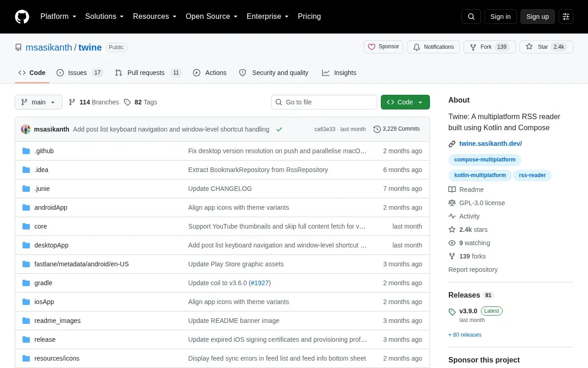The width and height of the screenshot is (588, 368).
Task: Click the Sponsor heart button
Action: click(384, 47)
